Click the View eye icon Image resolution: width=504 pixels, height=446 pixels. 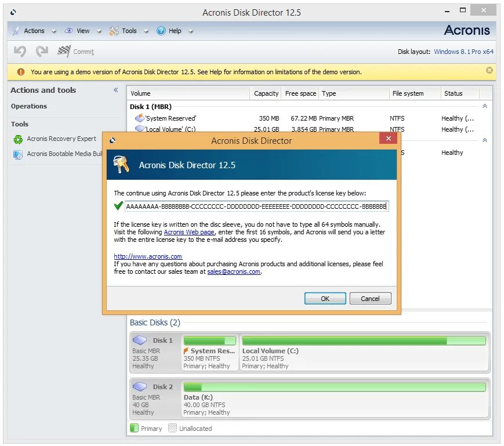68,31
